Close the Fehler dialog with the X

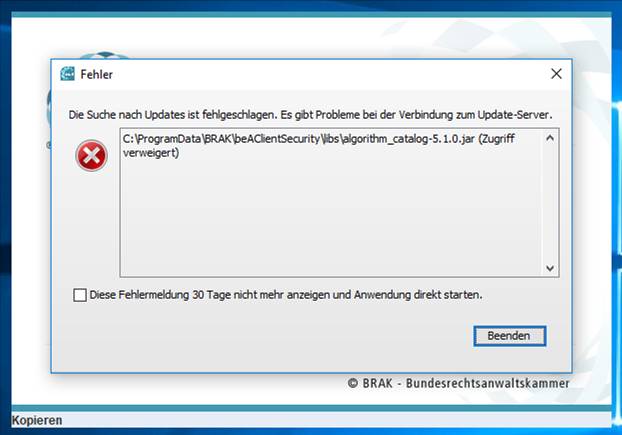click(556, 73)
